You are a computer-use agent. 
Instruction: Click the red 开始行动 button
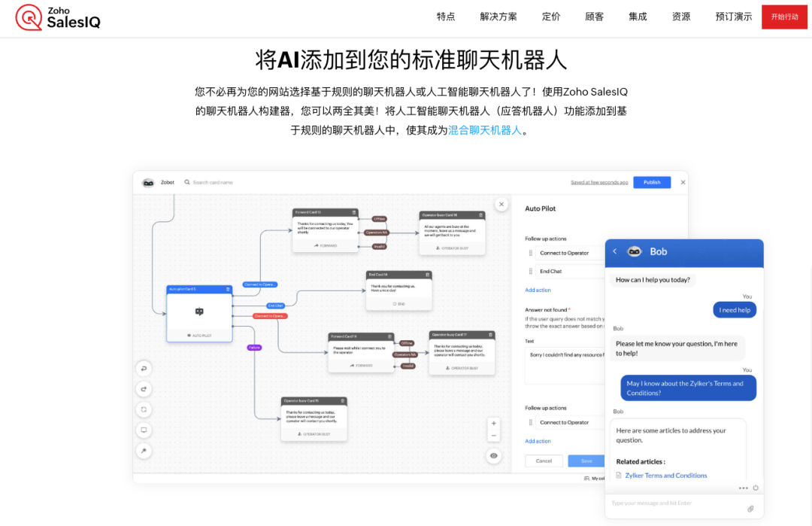[784, 17]
